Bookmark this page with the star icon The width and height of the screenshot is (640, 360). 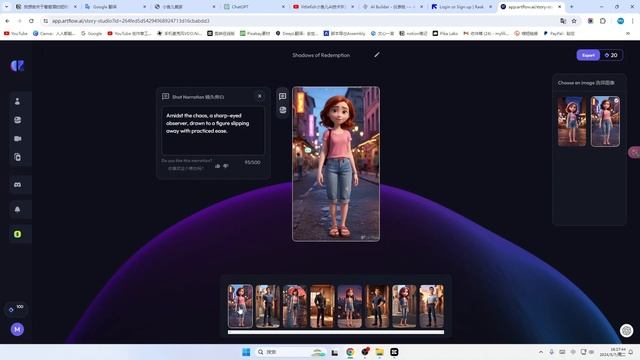574,21
